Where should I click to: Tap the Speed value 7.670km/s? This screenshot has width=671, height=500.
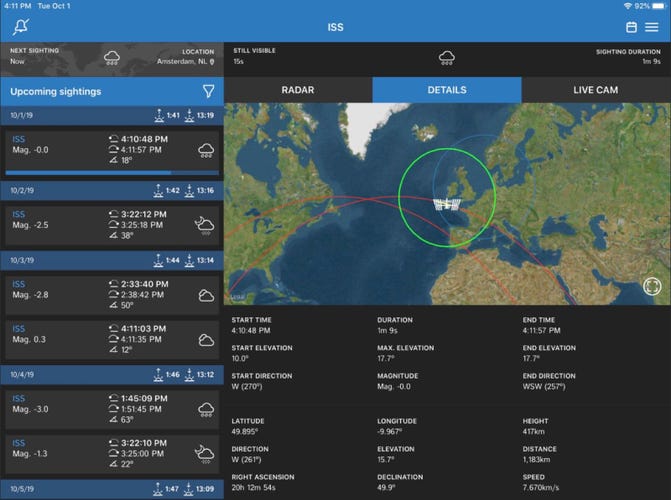click(540, 488)
